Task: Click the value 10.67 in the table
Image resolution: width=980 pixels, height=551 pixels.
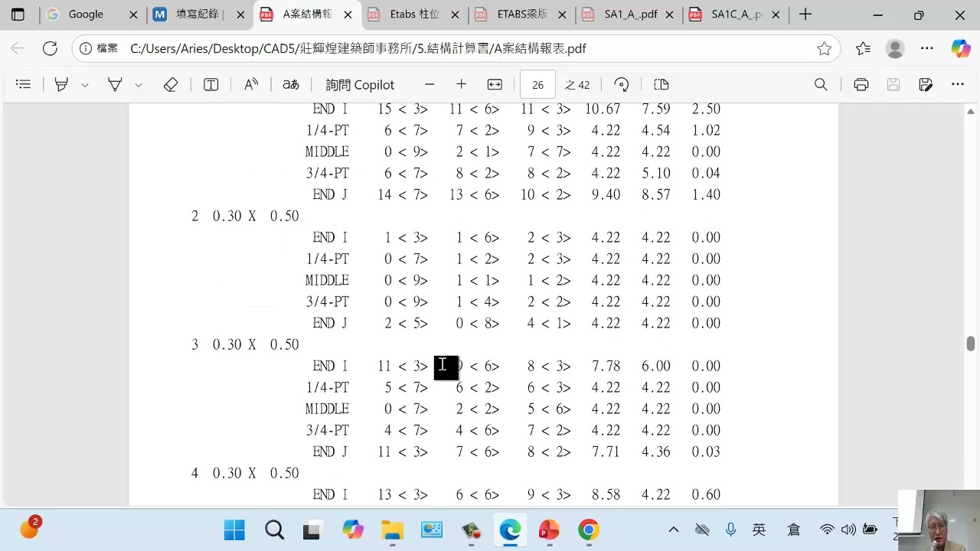Action: 603,109
